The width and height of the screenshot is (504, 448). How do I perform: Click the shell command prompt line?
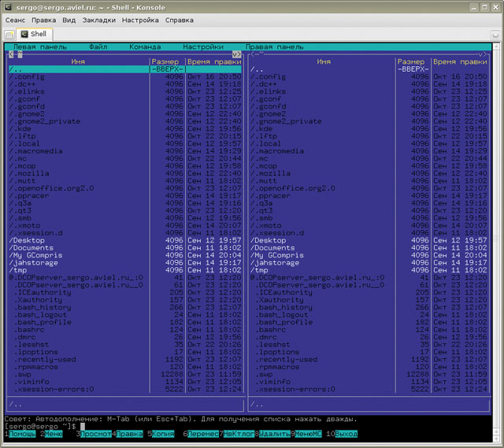click(248, 427)
